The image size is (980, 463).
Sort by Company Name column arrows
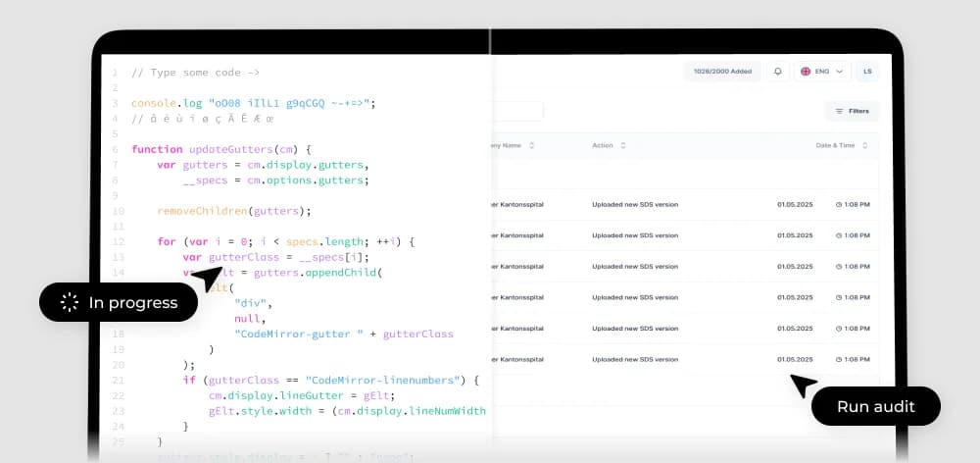pos(531,146)
